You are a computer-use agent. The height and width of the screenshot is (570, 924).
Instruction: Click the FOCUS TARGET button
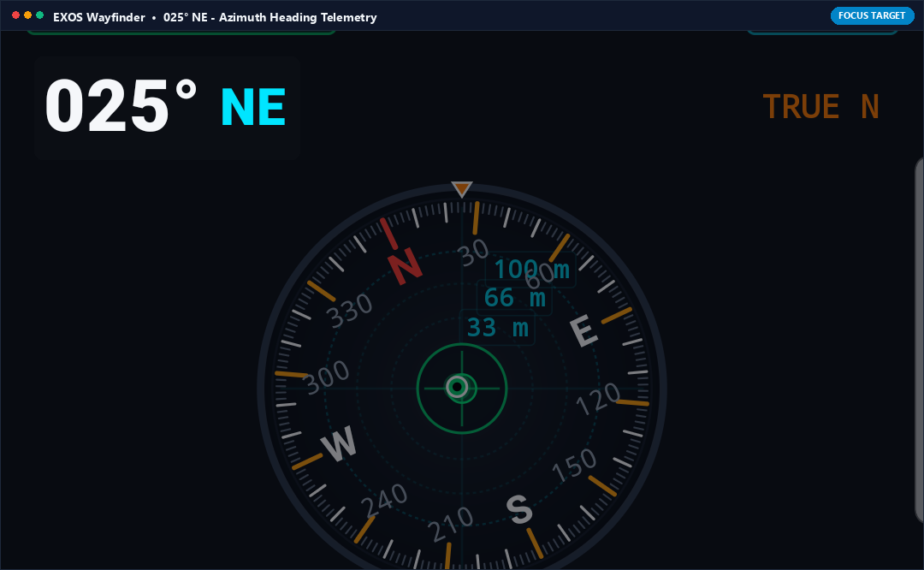(x=872, y=16)
